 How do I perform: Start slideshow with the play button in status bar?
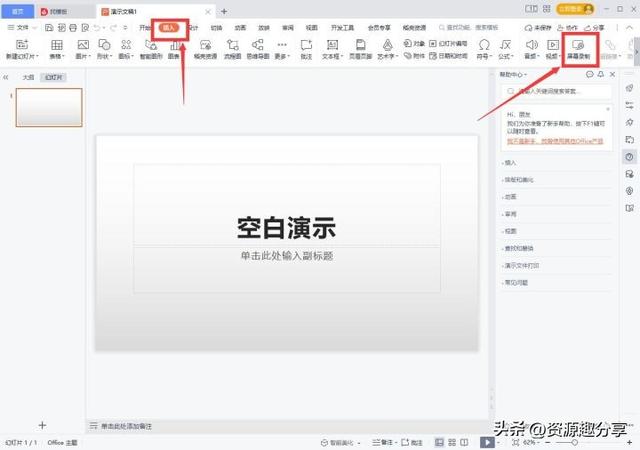(487, 442)
